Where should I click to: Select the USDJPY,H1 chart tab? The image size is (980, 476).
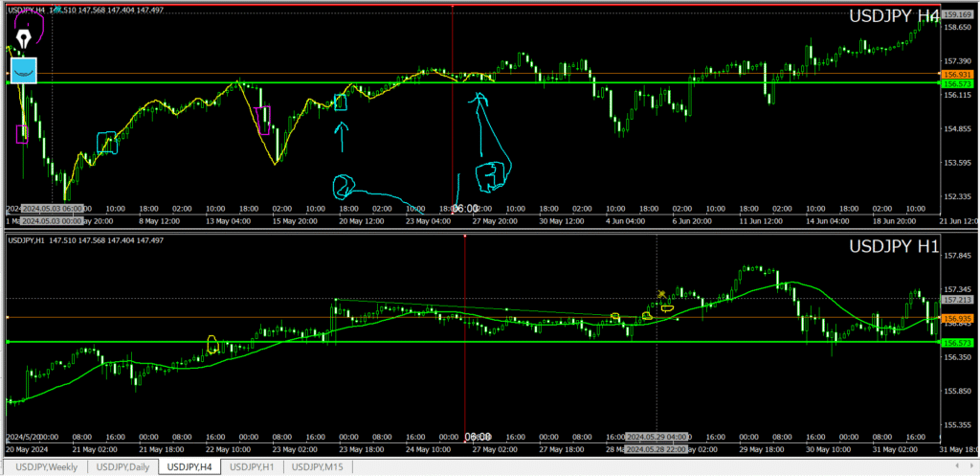(x=253, y=466)
